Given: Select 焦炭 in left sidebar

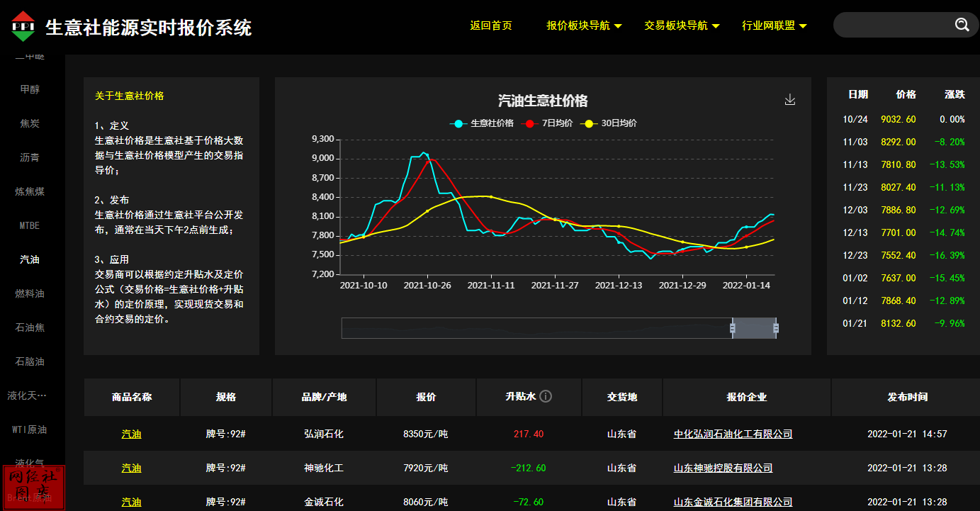Looking at the screenshot, I should pyautogui.click(x=30, y=123).
